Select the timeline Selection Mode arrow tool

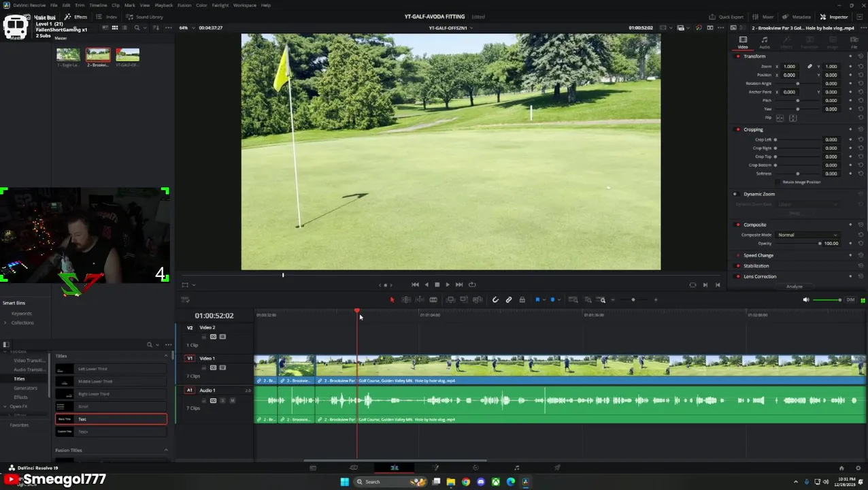pos(392,300)
